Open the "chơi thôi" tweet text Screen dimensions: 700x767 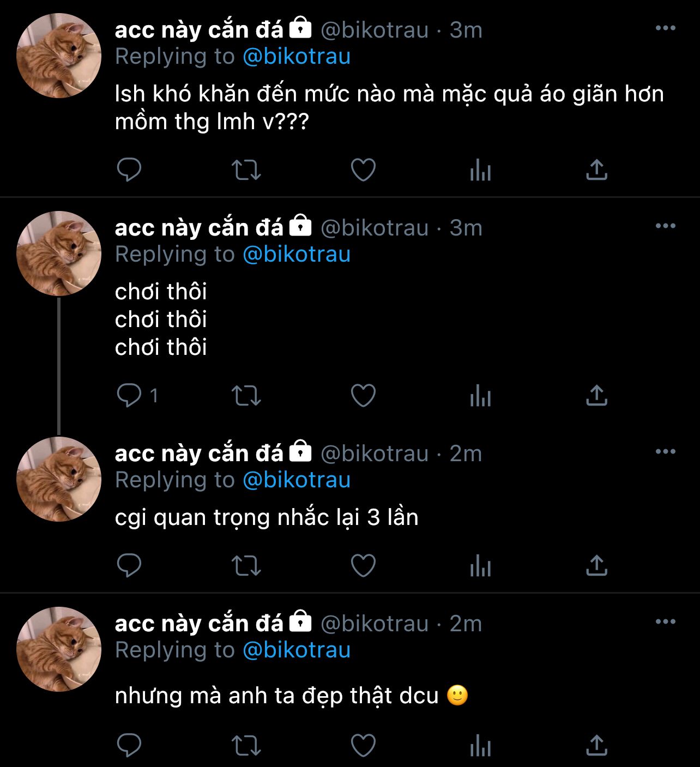tap(161, 319)
